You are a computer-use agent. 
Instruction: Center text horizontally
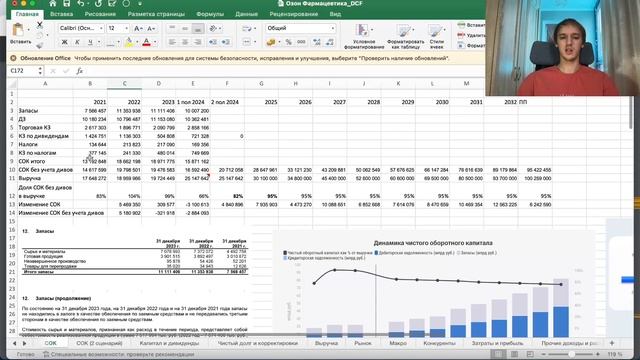(185, 42)
